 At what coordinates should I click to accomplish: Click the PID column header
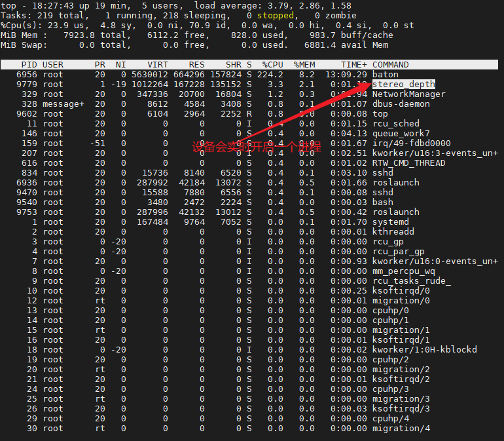click(x=29, y=65)
